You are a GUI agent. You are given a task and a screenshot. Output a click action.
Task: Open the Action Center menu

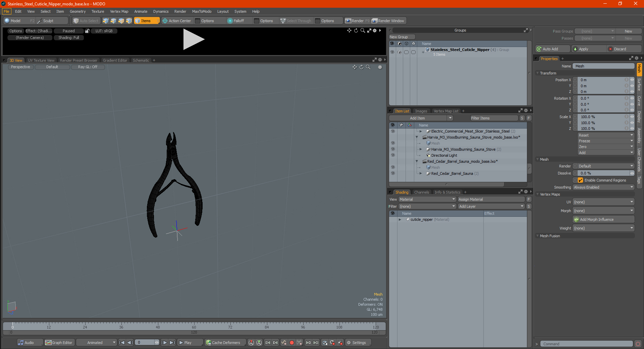[x=177, y=21]
